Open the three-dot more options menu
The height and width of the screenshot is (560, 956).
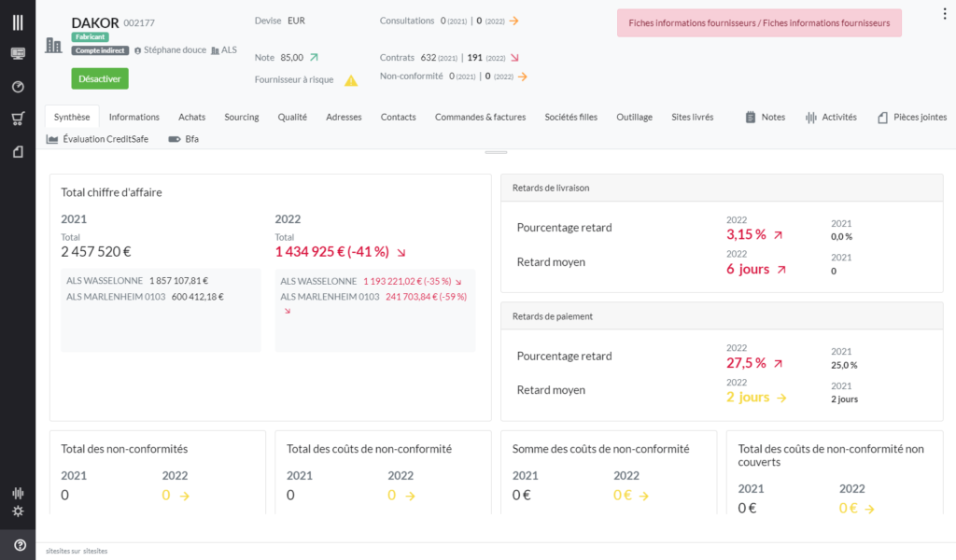click(x=946, y=13)
